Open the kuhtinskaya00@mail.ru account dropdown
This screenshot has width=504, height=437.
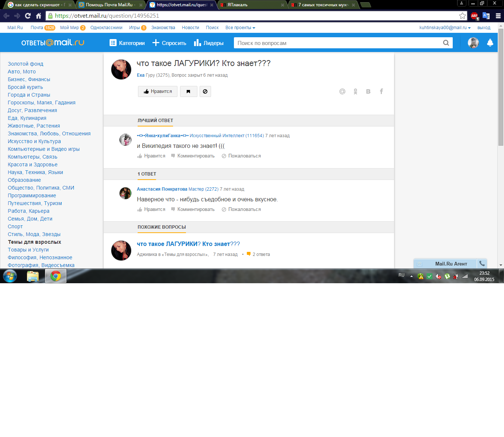click(445, 28)
